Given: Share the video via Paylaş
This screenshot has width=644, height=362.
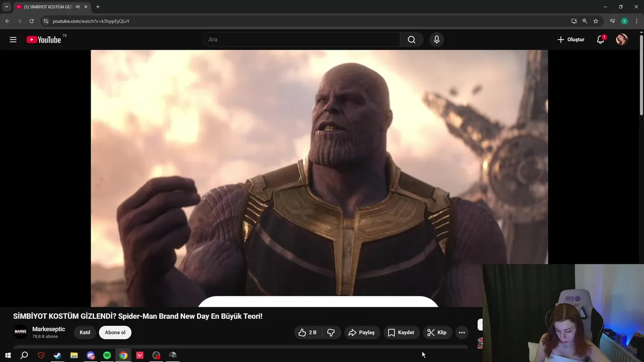Looking at the screenshot, I should 361,332.
